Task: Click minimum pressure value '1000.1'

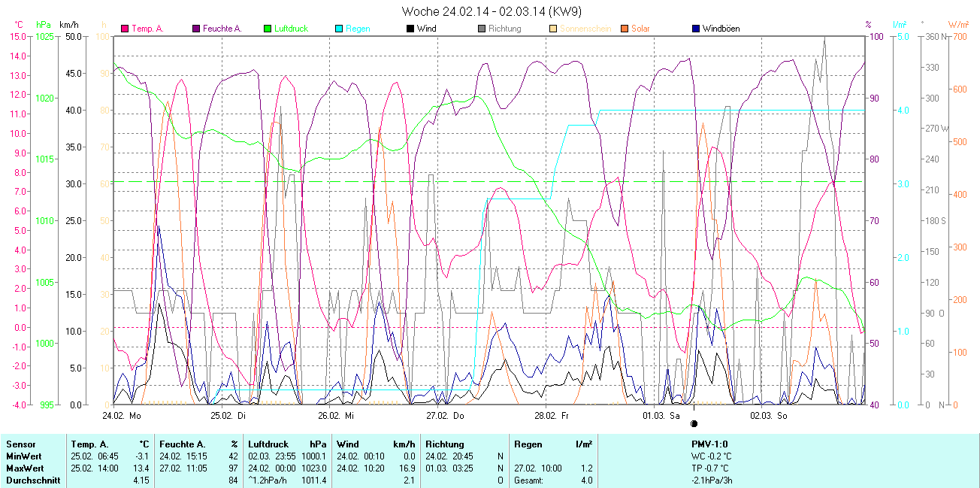Action: coord(314,456)
